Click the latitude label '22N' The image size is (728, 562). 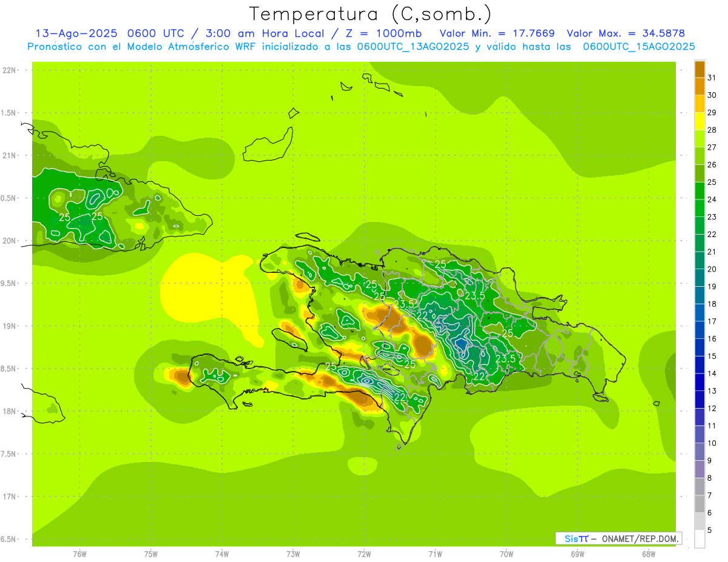8,70
